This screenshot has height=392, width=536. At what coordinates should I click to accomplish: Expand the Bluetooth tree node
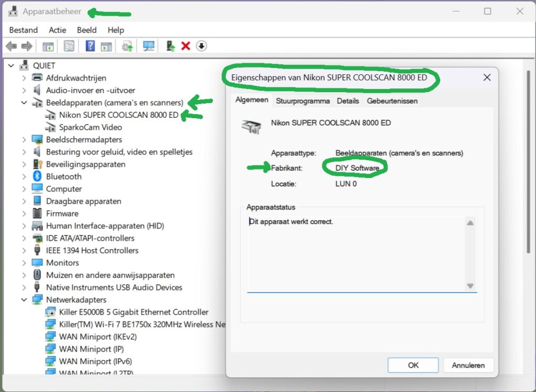pos(24,176)
